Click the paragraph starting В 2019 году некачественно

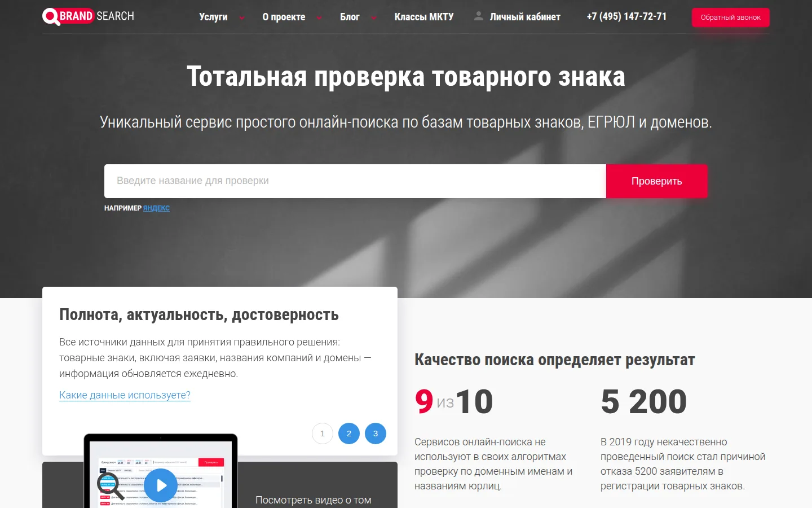click(x=683, y=464)
